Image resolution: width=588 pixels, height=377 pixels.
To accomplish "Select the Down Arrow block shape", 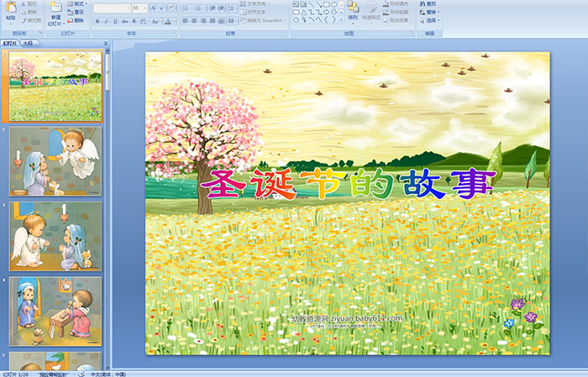I will pyautogui.click(x=333, y=12).
